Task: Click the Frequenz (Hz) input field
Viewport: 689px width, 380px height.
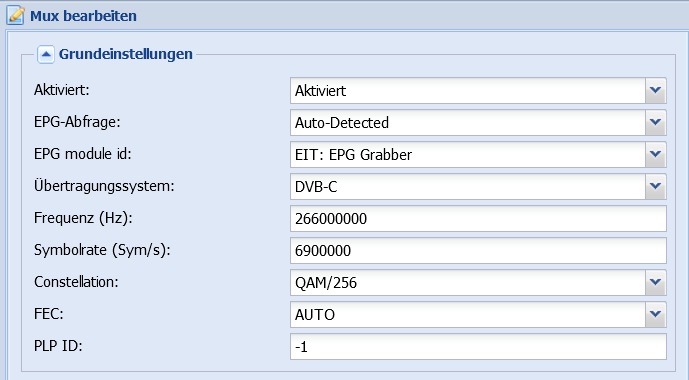Action: [478, 219]
